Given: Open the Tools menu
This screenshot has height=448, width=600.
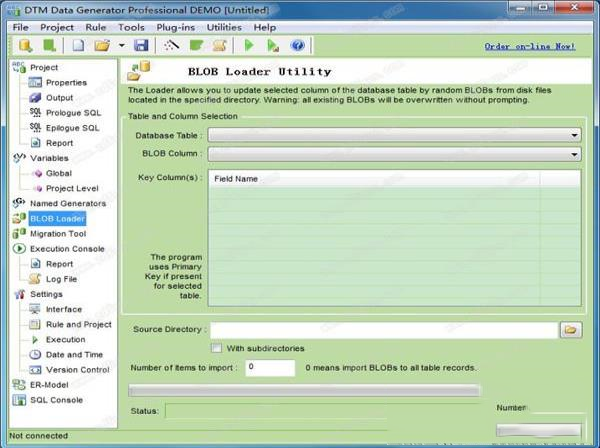Looking at the screenshot, I should pyautogui.click(x=131, y=28).
